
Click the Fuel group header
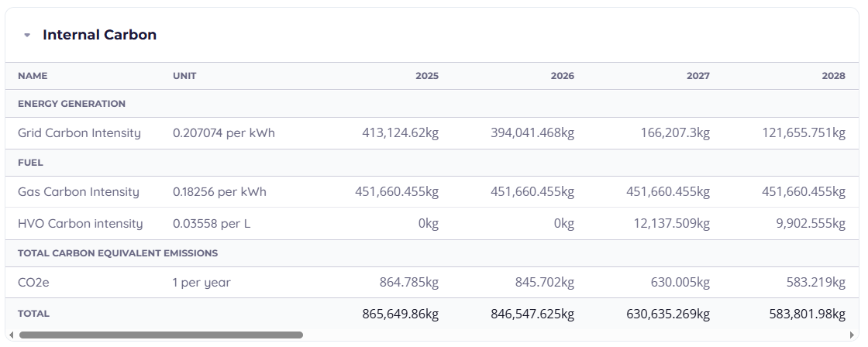tap(30, 163)
